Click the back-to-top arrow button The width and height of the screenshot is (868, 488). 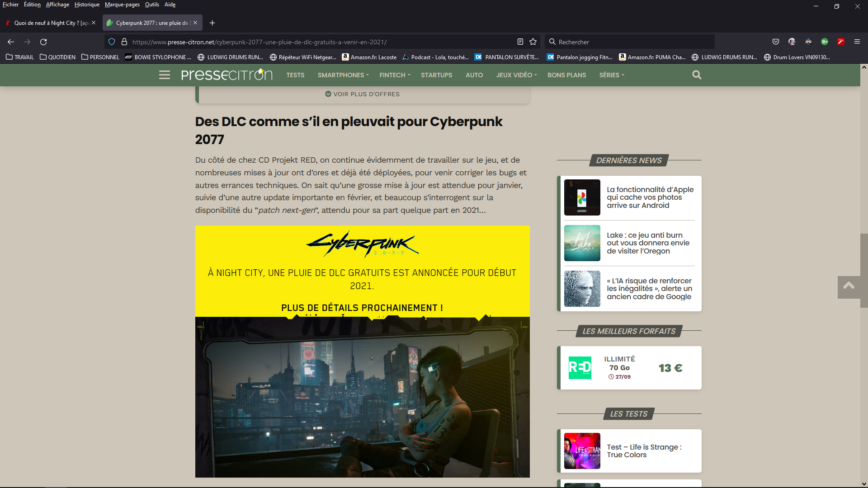[x=849, y=287]
